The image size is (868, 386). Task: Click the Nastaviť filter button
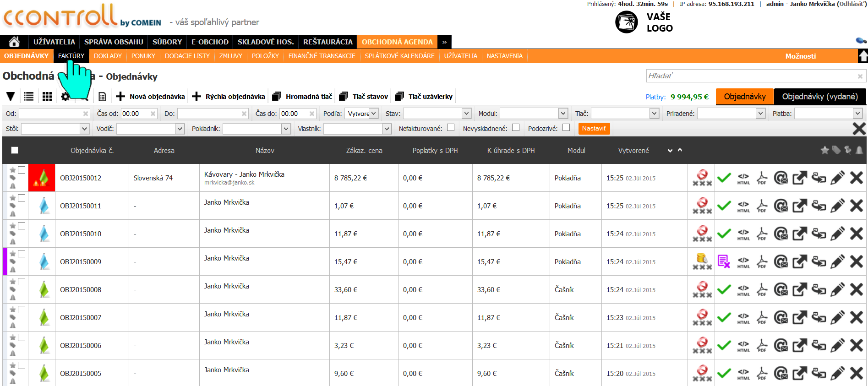pyautogui.click(x=594, y=129)
